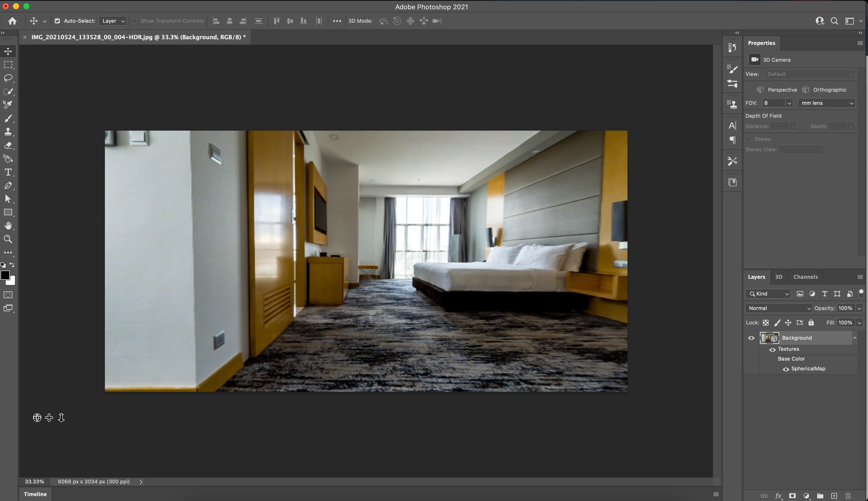This screenshot has width=868, height=501.
Task: Switch to the Channels tab
Action: coord(805,277)
